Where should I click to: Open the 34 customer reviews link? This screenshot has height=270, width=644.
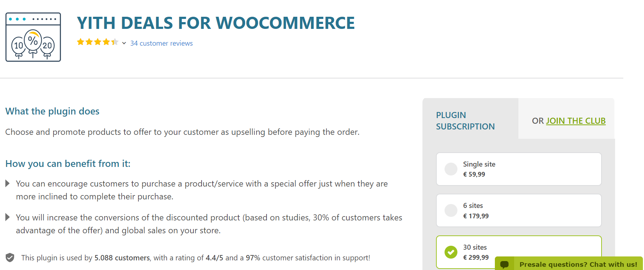coord(161,43)
